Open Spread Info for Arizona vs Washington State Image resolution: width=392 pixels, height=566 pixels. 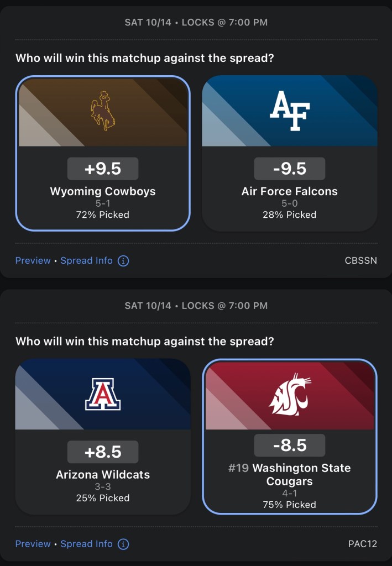click(x=86, y=544)
